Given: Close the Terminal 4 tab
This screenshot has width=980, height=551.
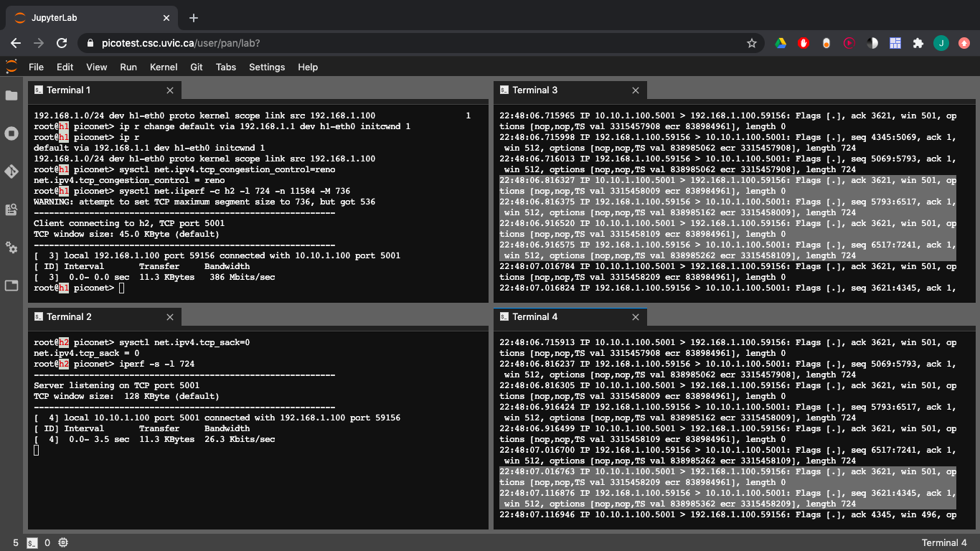Looking at the screenshot, I should coord(636,317).
